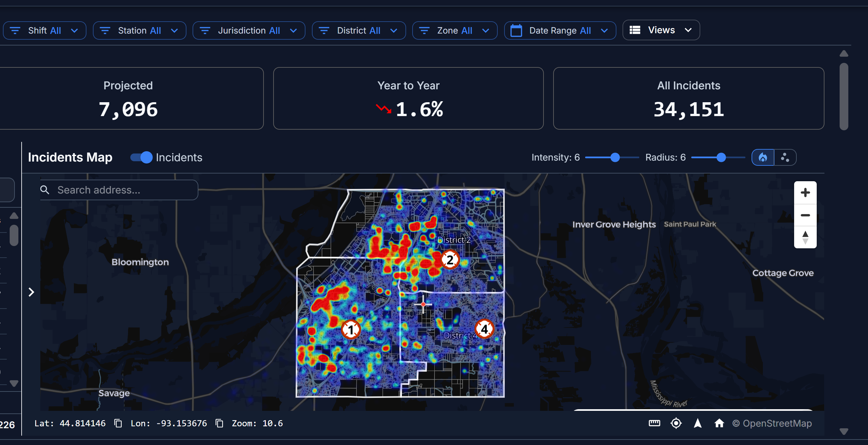Select the heatmap flame display mode
868x445 pixels.
tap(763, 157)
